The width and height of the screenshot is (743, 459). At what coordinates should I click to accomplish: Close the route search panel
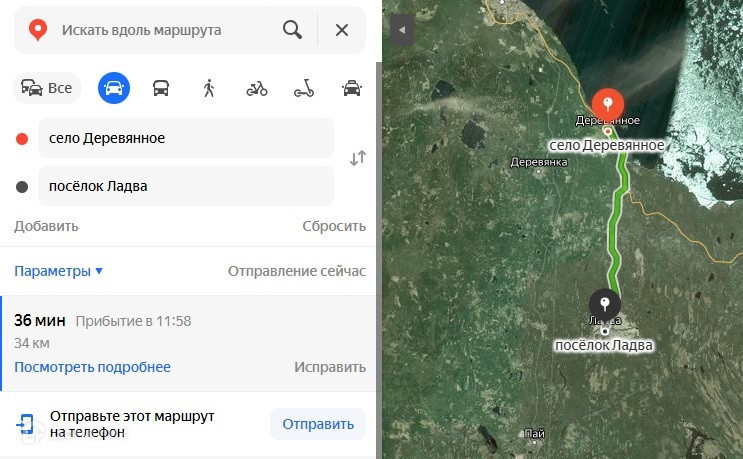tap(342, 30)
